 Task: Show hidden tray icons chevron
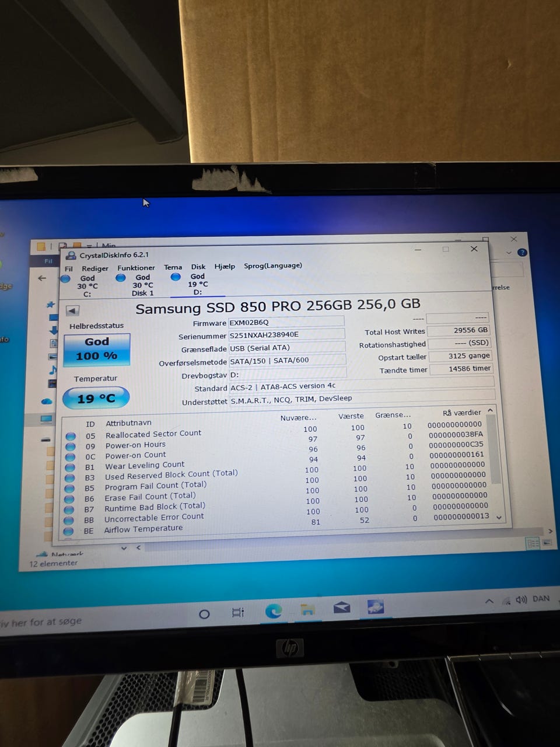[x=489, y=601]
